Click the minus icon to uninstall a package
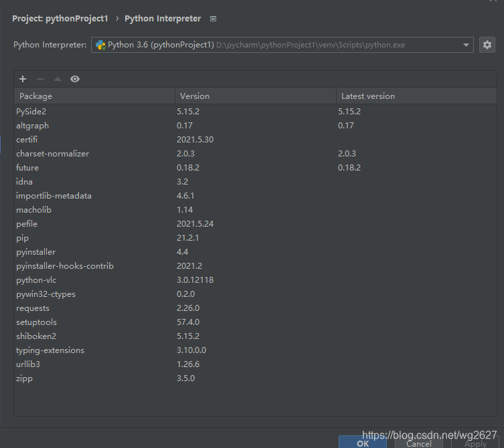Screen dimensions: 504x448 click(x=40, y=79)
